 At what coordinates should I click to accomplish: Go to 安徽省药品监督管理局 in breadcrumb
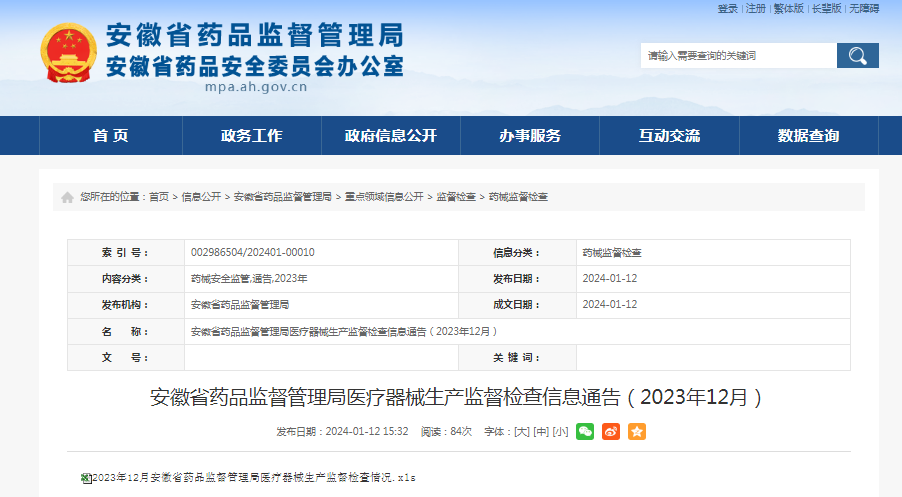(282, 197)
